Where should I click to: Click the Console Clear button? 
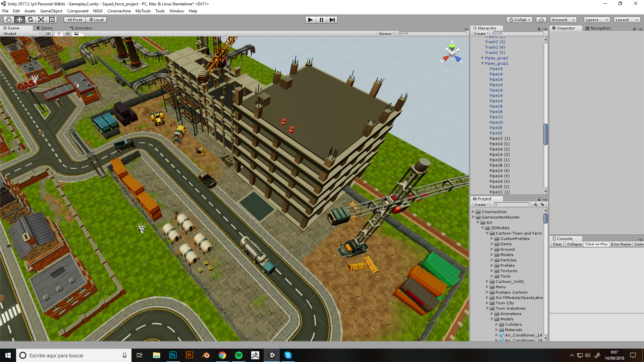coord(557,244)
